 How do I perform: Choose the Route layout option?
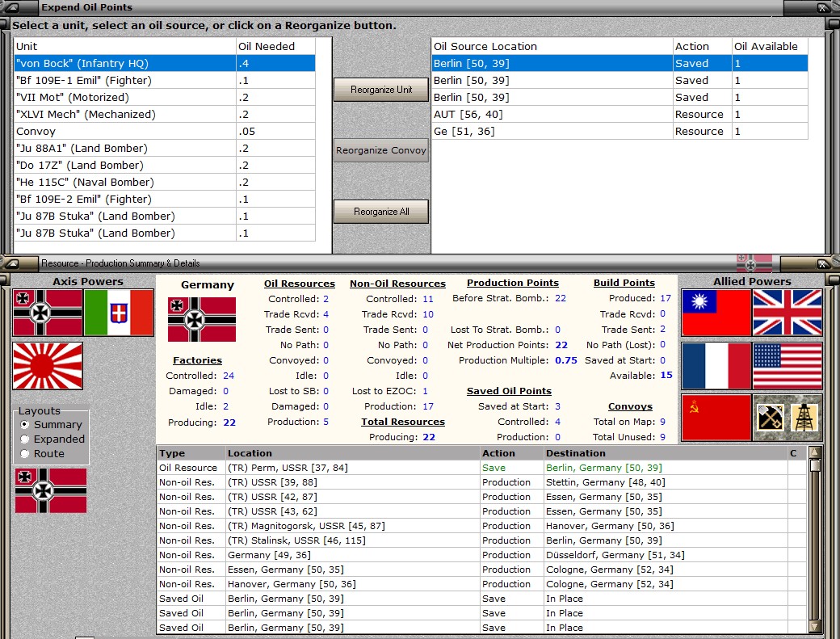click(x=25, y=454)
